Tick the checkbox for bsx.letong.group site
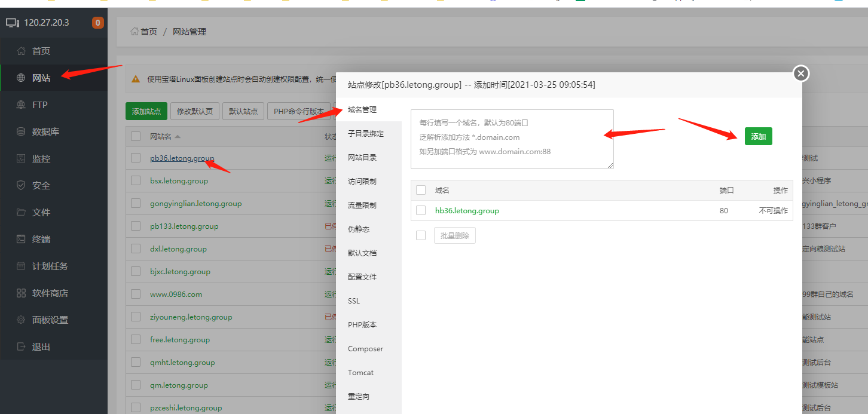This screenshot has width=868, height=414. (136, 180)
